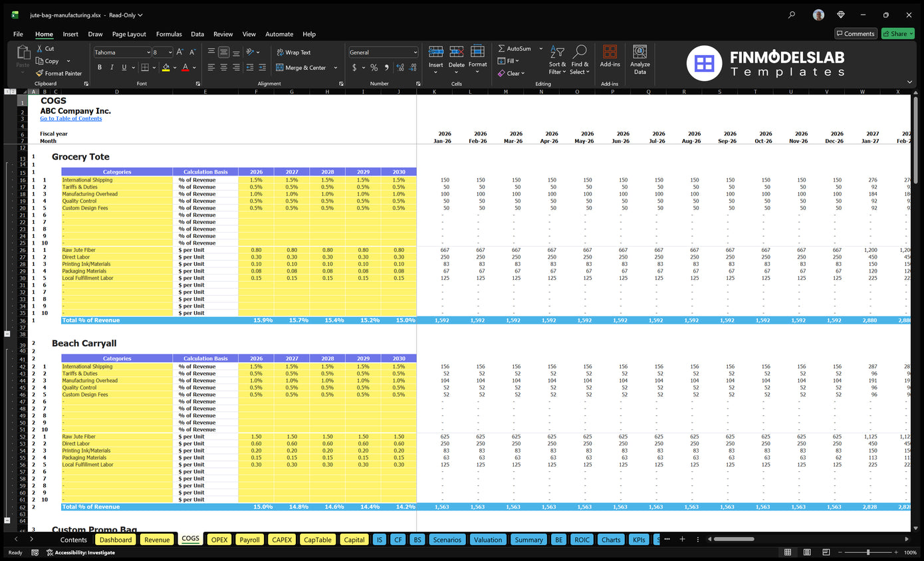Click Decrease Decimal icon
Viewport: 924px width, 561px height.
(x=412, y=67)
